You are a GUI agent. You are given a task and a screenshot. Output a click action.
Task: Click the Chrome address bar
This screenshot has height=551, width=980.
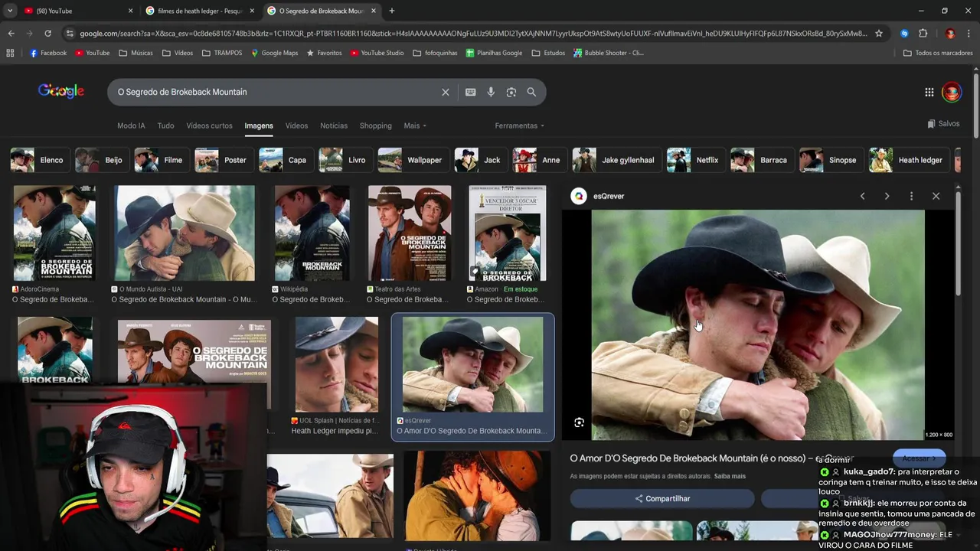click(473, 34)
